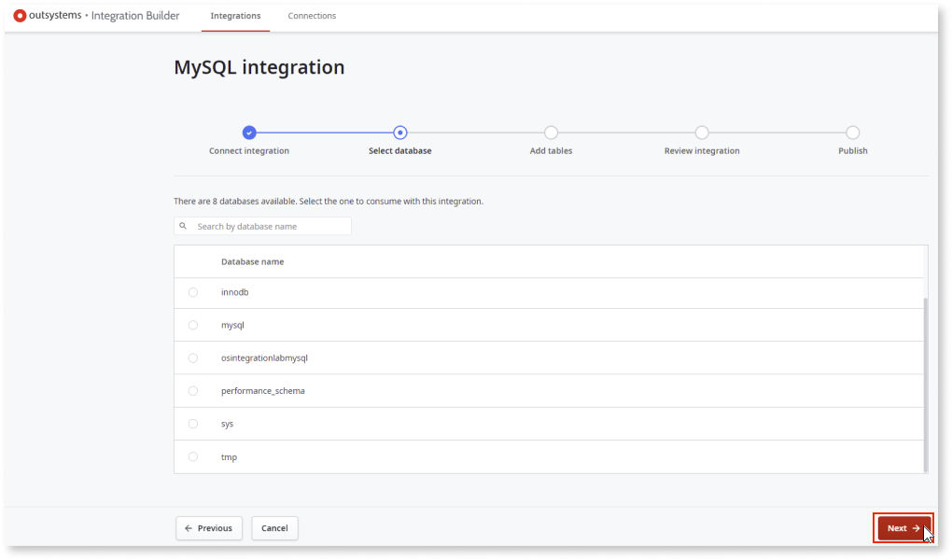Select the mysql database radio button
The height and width of the screenshot is (560, 952).
point(193,325)
